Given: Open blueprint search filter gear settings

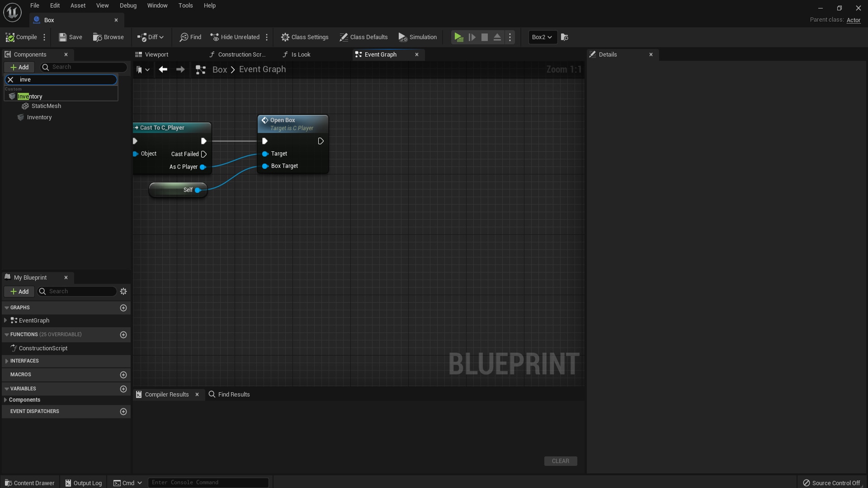Looking at the screenshot, I should (123, 291).
